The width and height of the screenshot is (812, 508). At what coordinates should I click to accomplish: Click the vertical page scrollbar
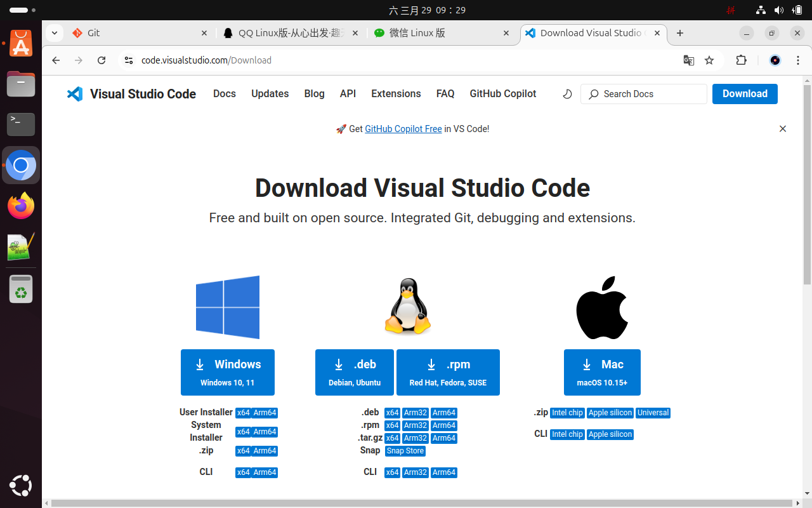coord(807,184)
